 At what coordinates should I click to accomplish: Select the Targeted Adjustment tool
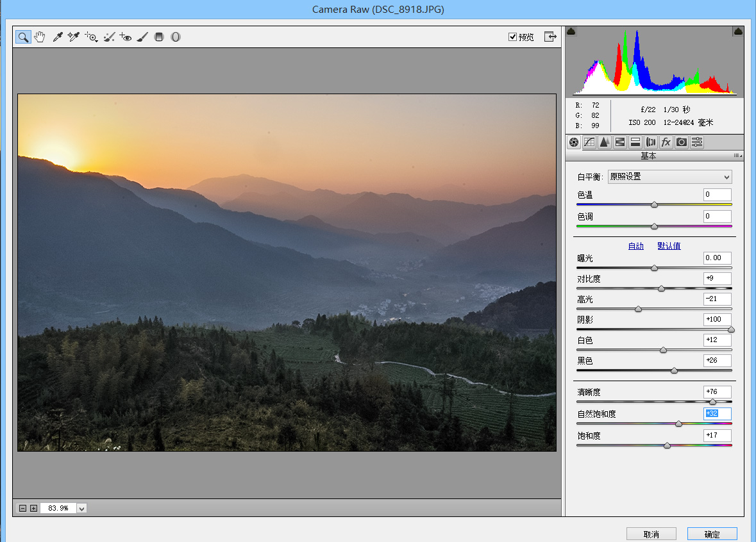(x=91, y=37)
